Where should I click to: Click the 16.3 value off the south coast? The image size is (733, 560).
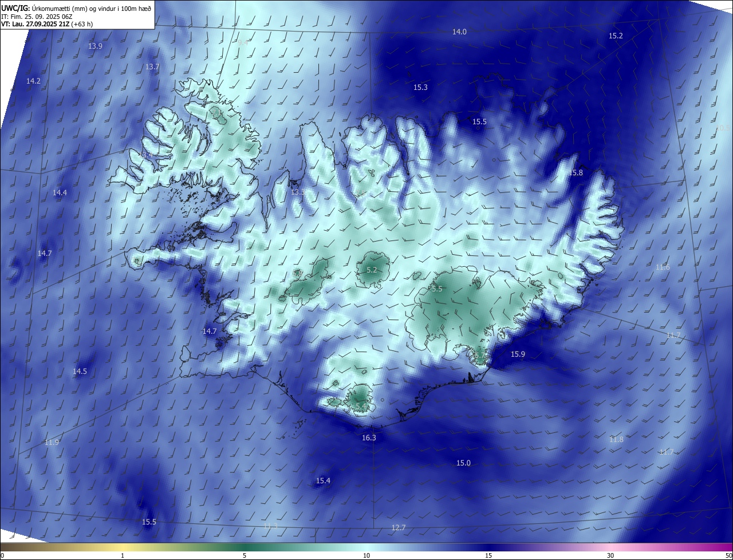[x=369, y=437]
